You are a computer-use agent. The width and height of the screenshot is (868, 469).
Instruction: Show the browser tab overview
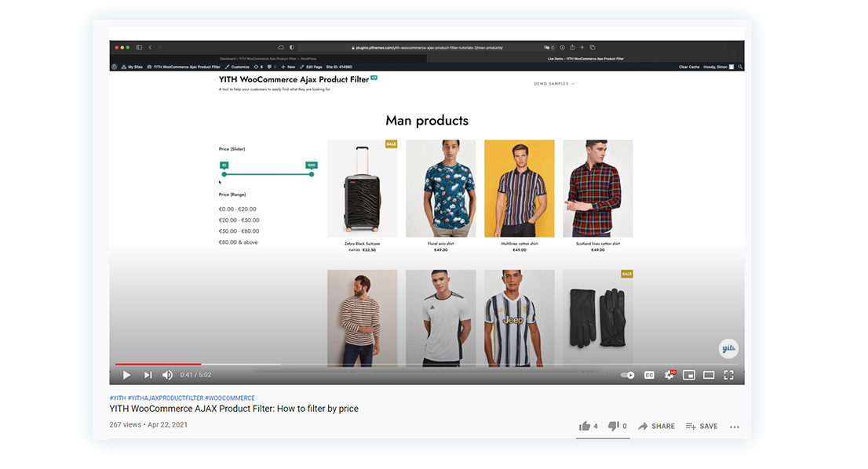593,48
